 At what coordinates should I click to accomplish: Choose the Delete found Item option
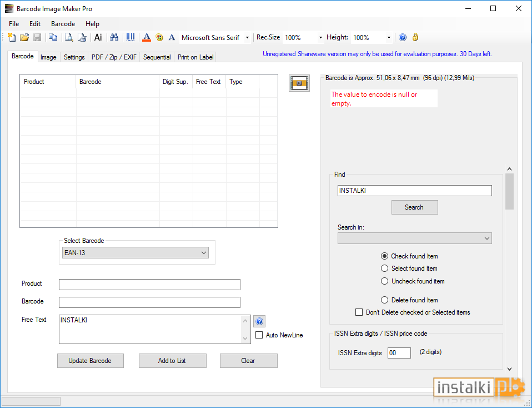(384, 300)
